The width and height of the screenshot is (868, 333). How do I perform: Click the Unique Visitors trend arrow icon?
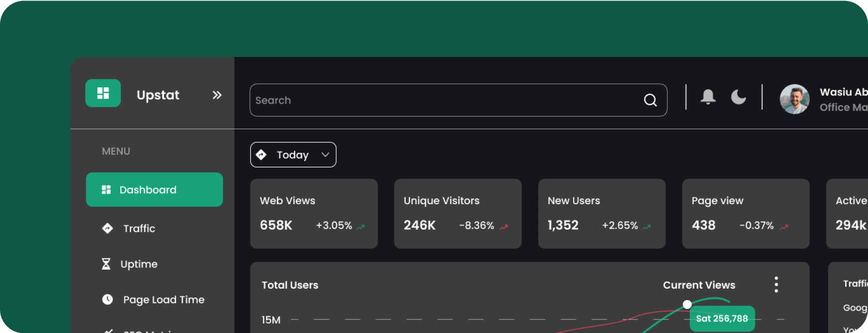coord(504,227)
